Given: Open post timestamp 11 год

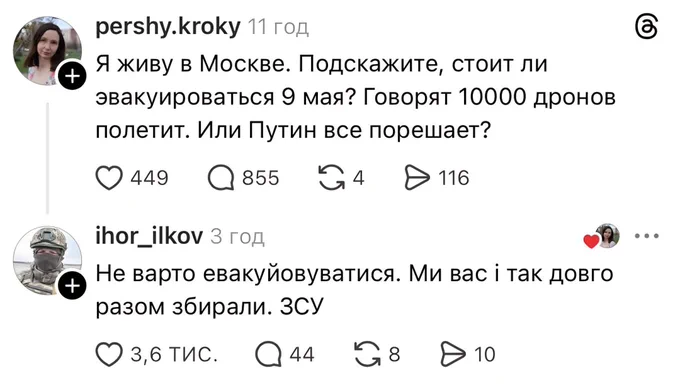Looking at the screenshot, I should [x=278, y=27].
